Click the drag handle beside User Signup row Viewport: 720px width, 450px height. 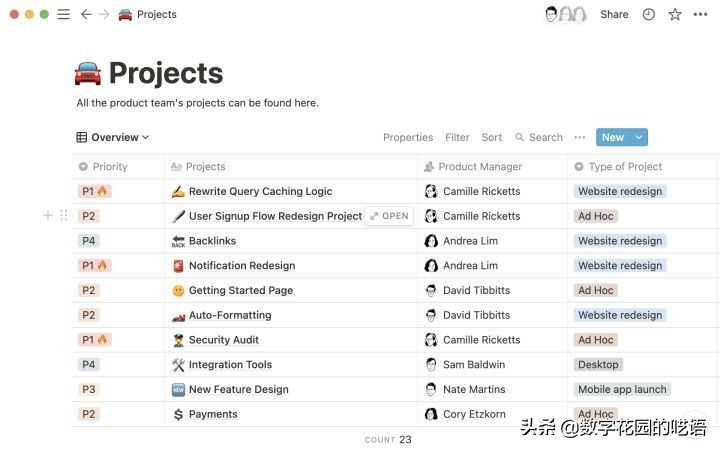63,216
